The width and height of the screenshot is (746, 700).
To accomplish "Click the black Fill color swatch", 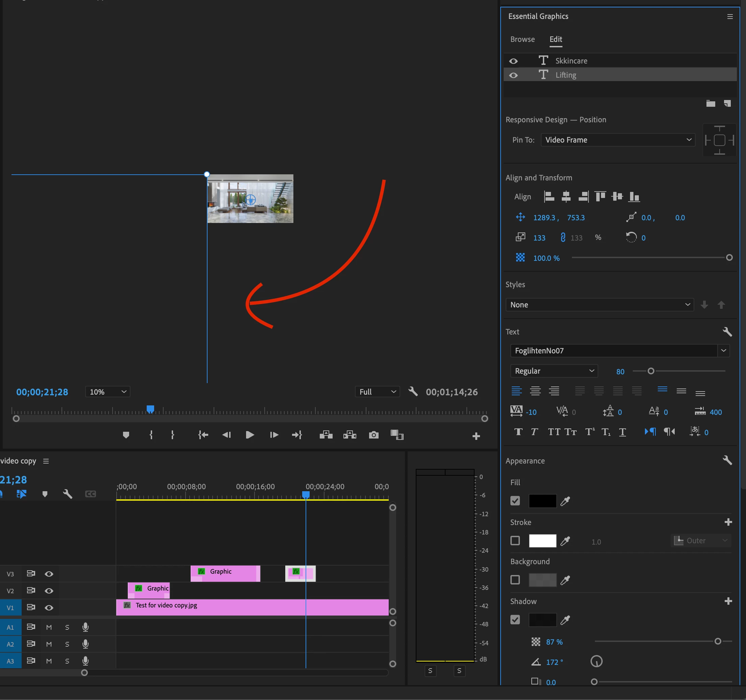I will pos(542,501).
